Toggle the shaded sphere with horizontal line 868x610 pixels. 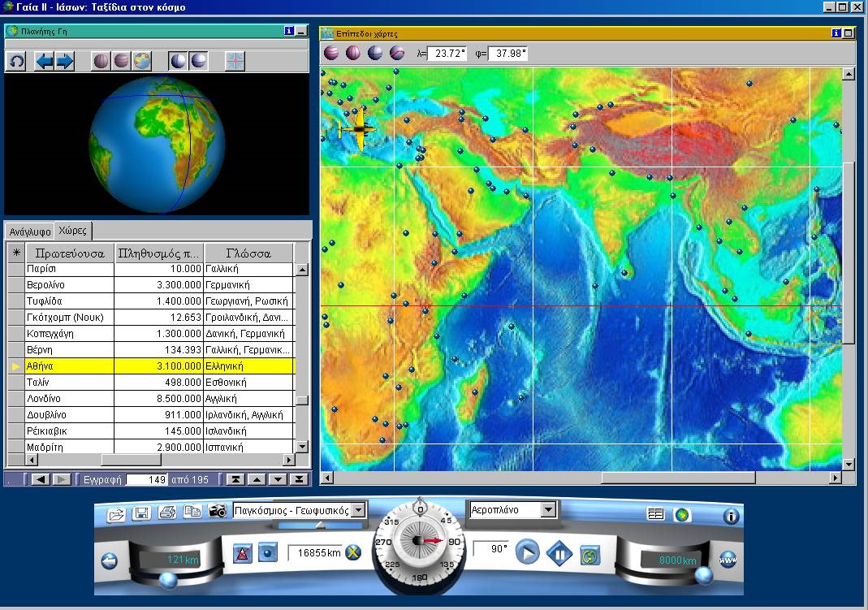click(198, 61)
